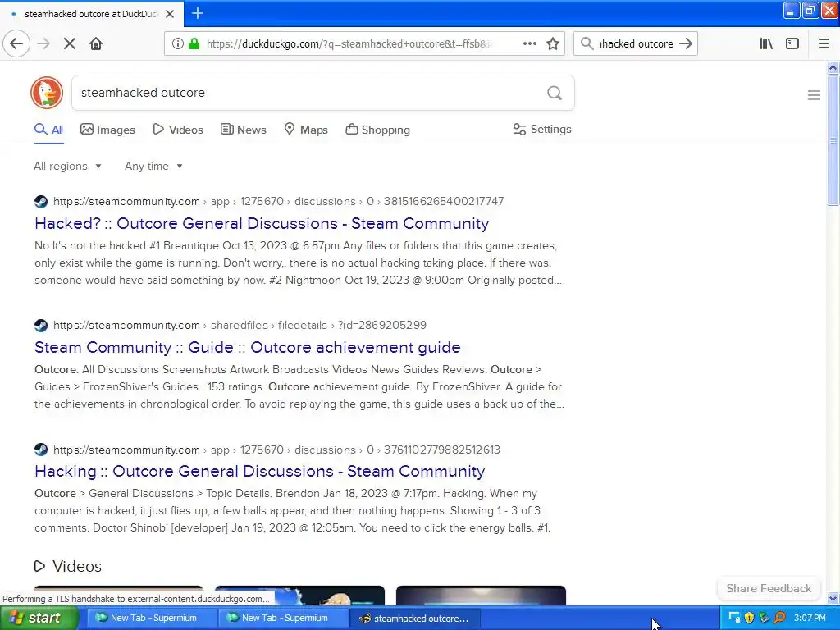Click the magnifier in the browser search box

coord(587,43)
